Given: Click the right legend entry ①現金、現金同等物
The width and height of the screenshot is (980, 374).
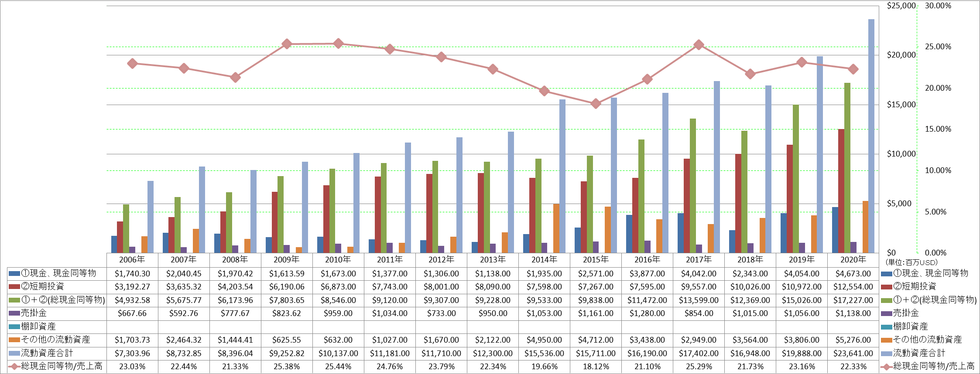Looking at the screenshot, I should click(x=925, y=273).
